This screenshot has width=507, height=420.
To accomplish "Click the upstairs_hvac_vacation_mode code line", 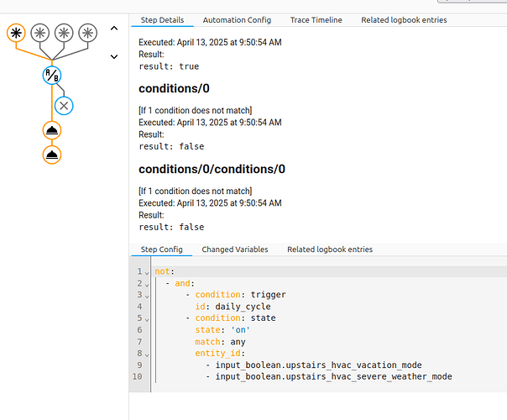I will (318, 365).
